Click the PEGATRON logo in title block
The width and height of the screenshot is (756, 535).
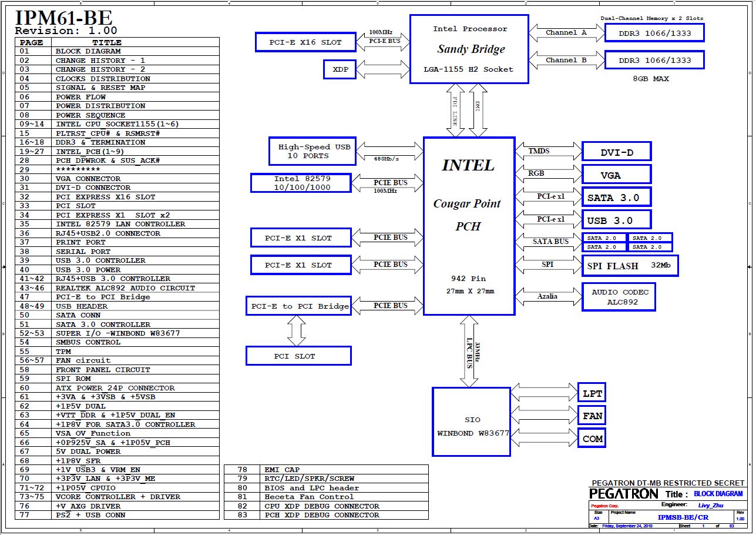624,494
